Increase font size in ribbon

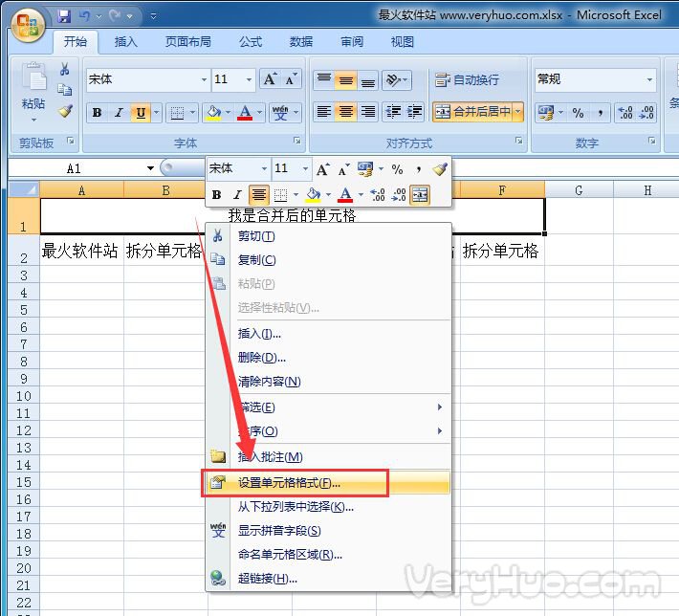click(270, 78)
